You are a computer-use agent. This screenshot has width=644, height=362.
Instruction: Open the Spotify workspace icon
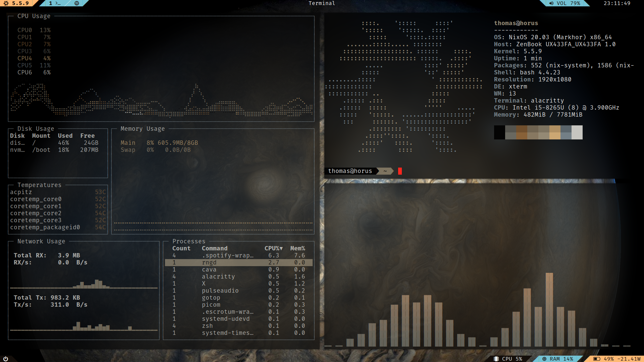[x=76, y=3]
